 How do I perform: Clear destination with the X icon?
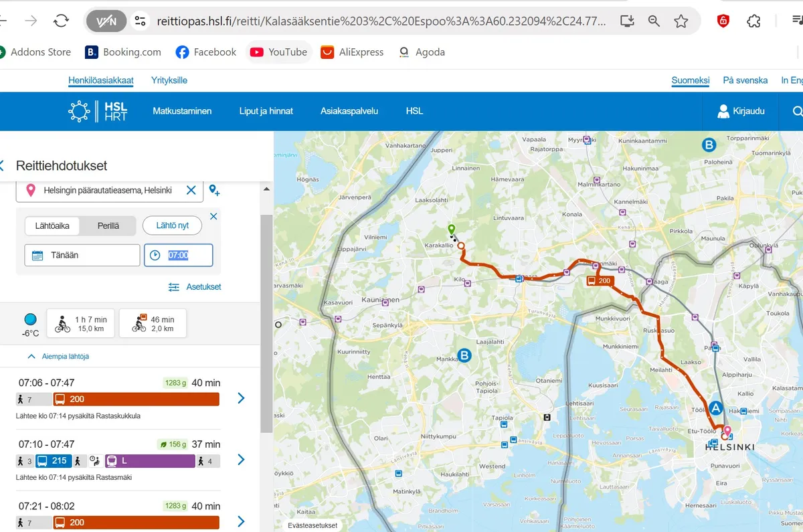pos(191,190)
